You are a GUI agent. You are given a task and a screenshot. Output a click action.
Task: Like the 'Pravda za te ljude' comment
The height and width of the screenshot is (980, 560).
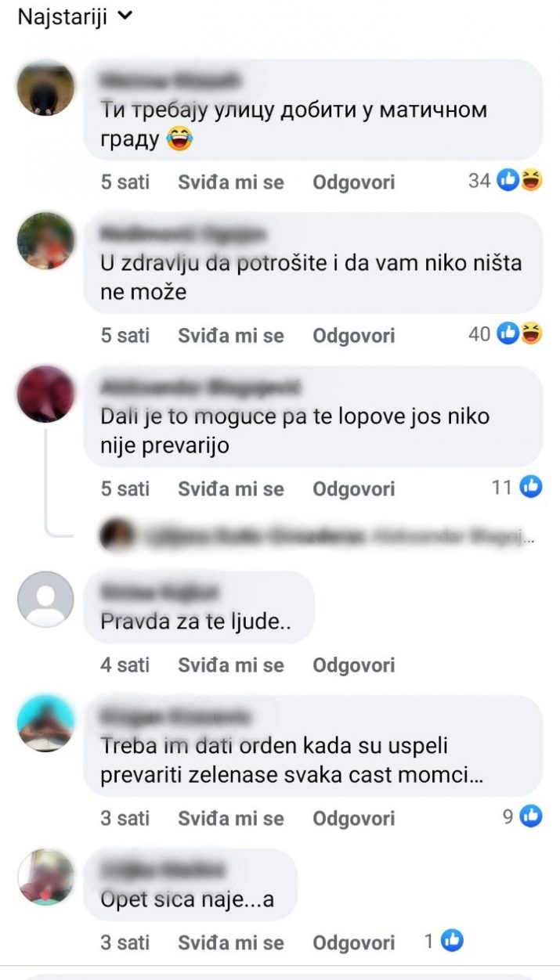pos(231,665)
